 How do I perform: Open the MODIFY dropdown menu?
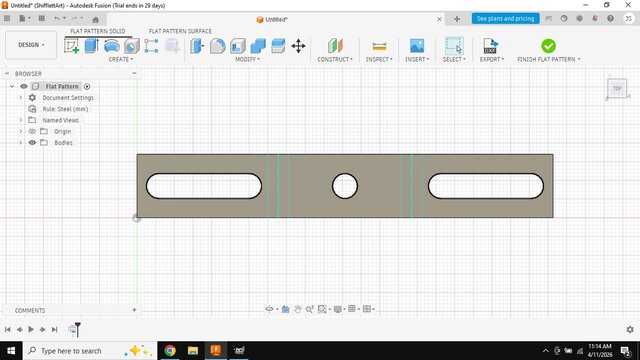(x=247, y=60)
